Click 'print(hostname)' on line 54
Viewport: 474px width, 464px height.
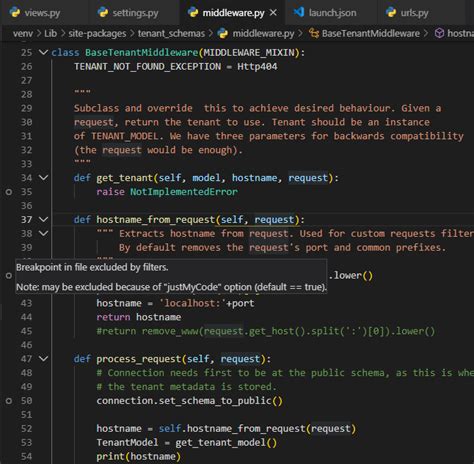coord(139,457)
